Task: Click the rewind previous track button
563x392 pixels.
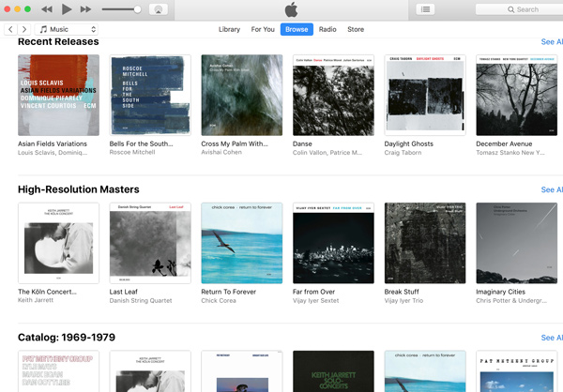Action: pyautogui.click(x=47, y=9)
